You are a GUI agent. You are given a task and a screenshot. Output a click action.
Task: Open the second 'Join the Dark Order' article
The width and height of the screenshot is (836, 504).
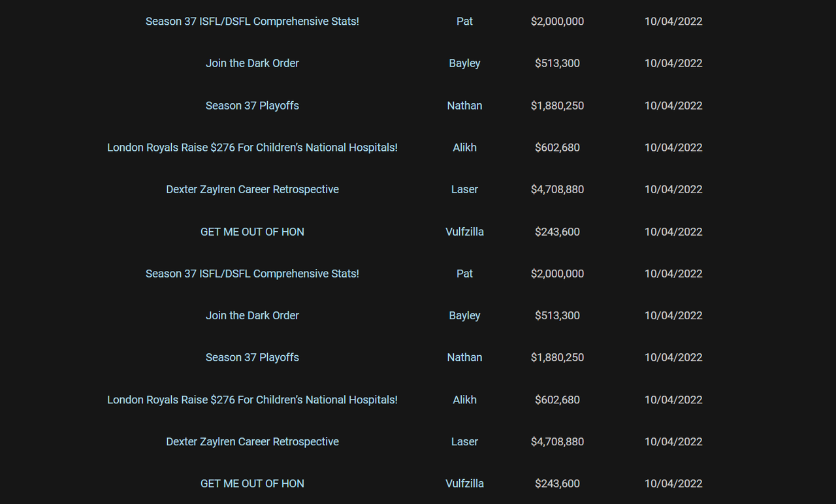point(252,315)
